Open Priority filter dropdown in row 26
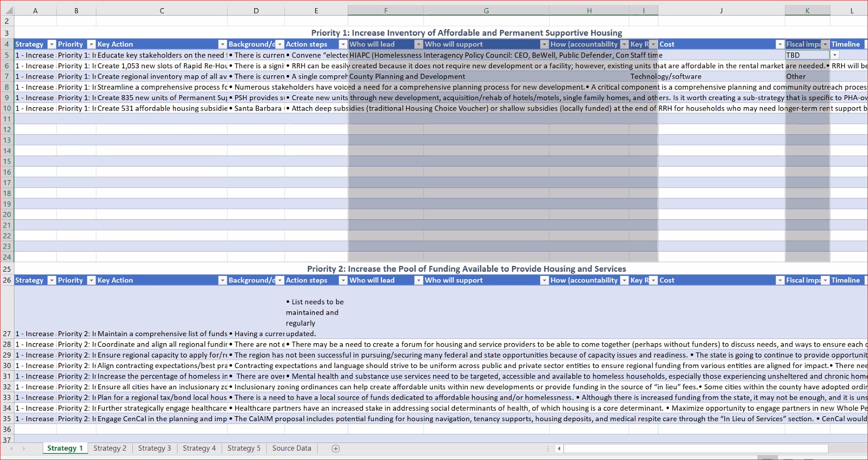868x460 pixels. point(91,280)
